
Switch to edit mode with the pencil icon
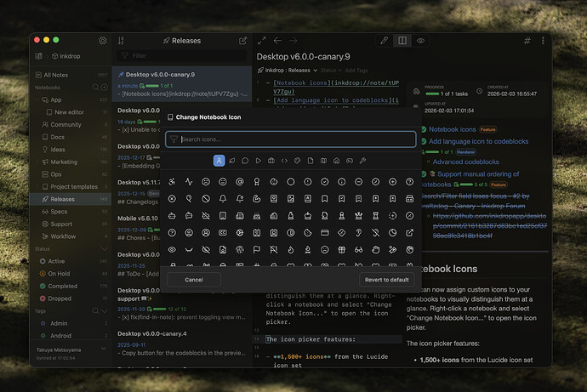click(385, 40)
